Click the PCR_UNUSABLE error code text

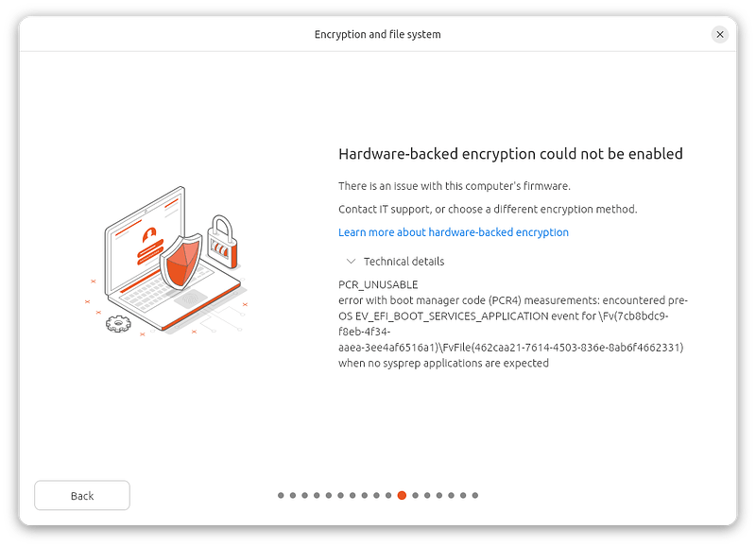point(378,284)
